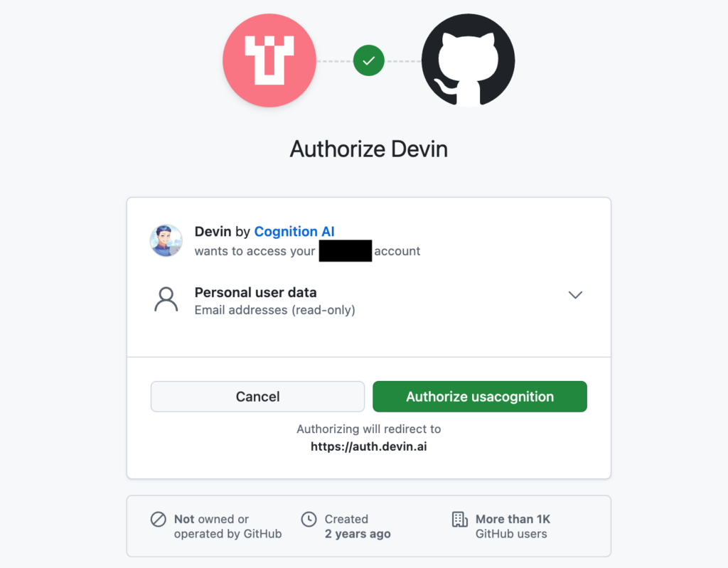Screen dimensions: 728x568
Task: Click the 'Authorize Devin' heading
Action: pyautogui.click(x=368, y=149)
